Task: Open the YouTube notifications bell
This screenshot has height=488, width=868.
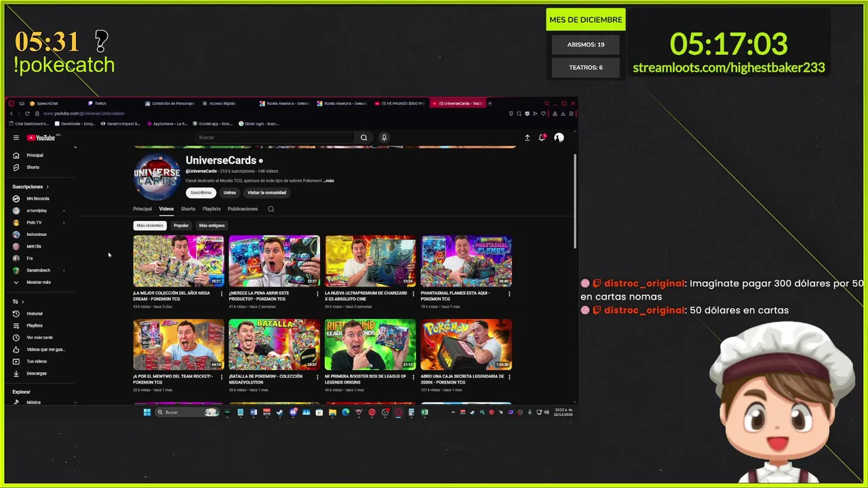Action: click(x=542, y=138)
